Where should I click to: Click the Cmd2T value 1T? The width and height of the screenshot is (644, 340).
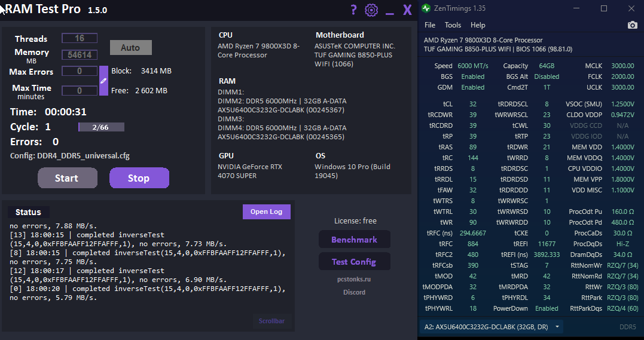tap(547, 87)
